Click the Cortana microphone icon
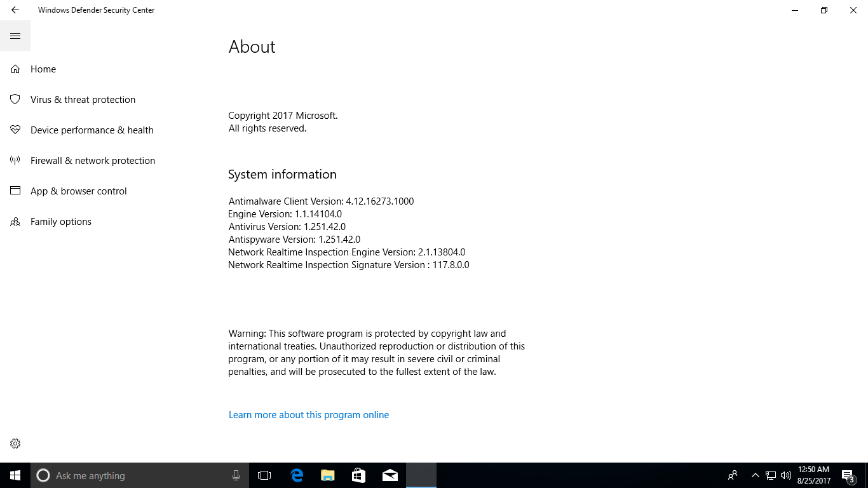 pos(236,475)
